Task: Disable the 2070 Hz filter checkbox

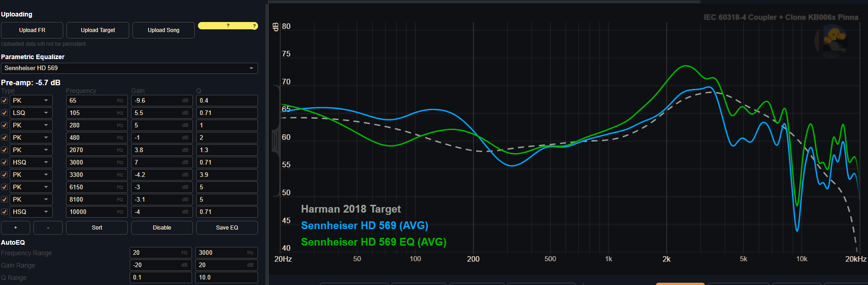Action: (x=4, y=150)
